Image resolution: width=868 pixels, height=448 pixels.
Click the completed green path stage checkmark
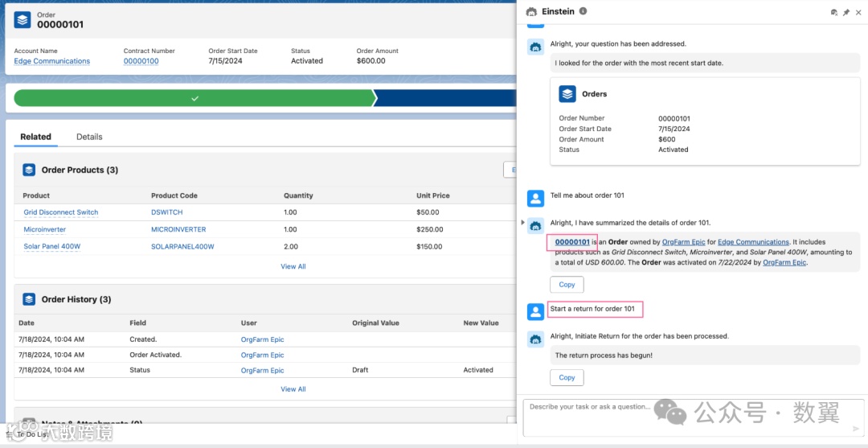tap(194, 98)
